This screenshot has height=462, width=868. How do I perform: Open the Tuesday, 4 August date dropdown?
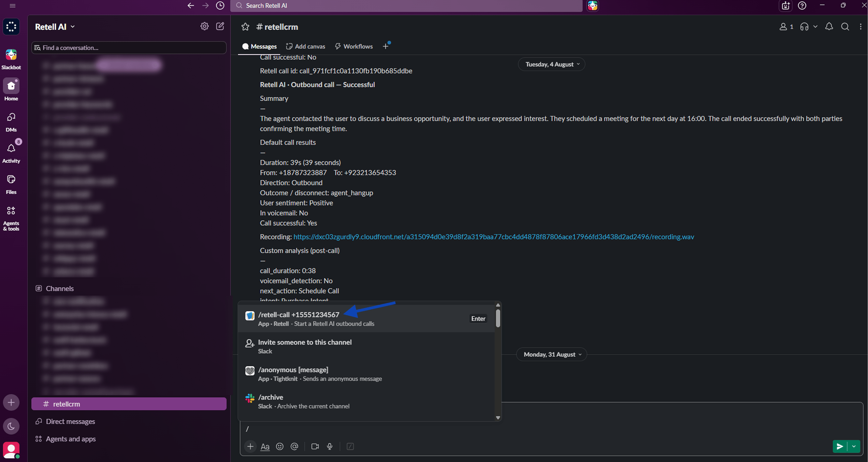(x=551, y=64)
